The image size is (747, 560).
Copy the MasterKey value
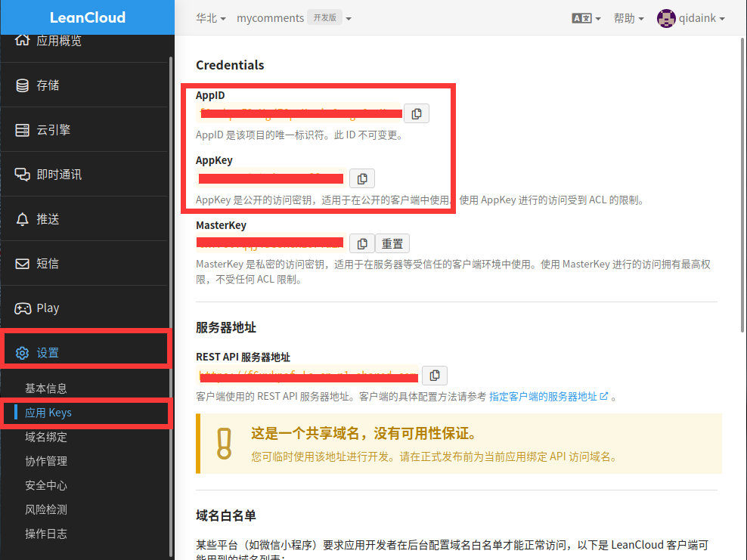click(362, 243)
